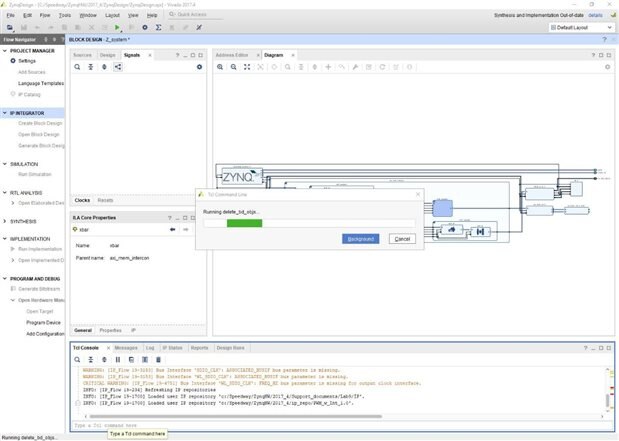Cancel the running Tcl command
The height and width of the screenshot is (441, 619).
pos(401,239)
